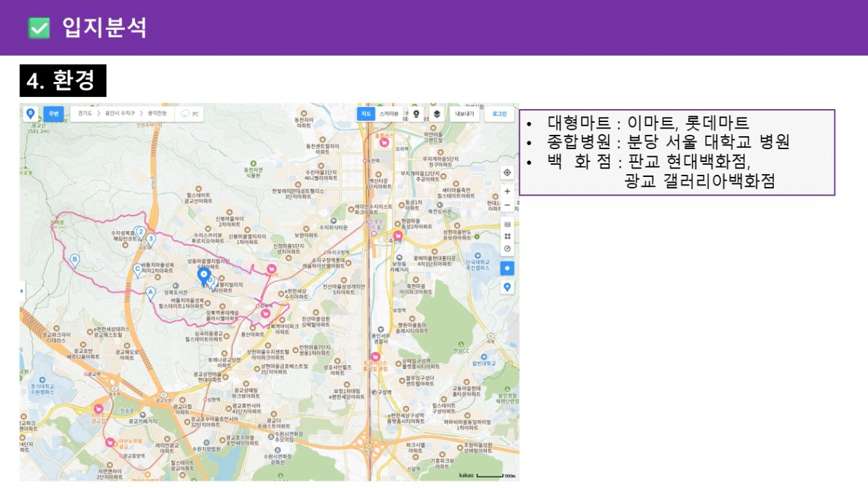Expand the side panel arrow on left edge
868x488 pixels.
[22, 291]
